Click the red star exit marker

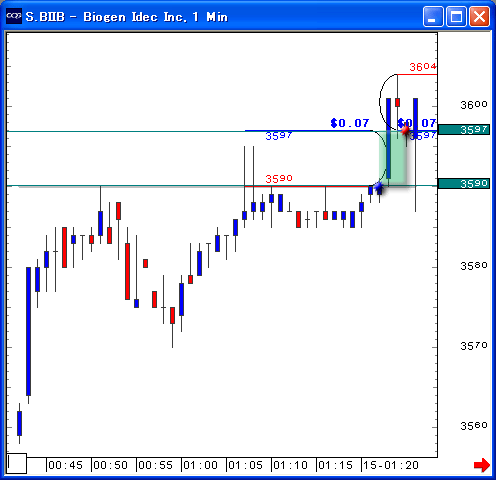tap(405, 130)
